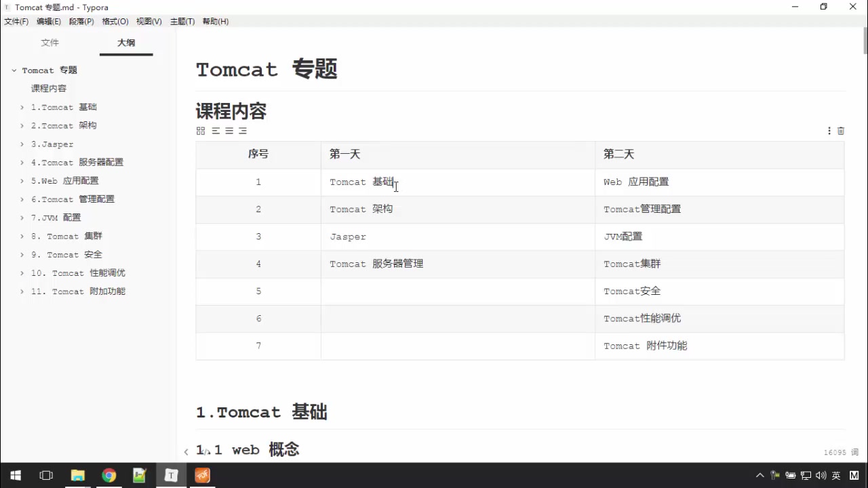Open the M input method tray icon
The image size is (868, 488).
(854, 476)
